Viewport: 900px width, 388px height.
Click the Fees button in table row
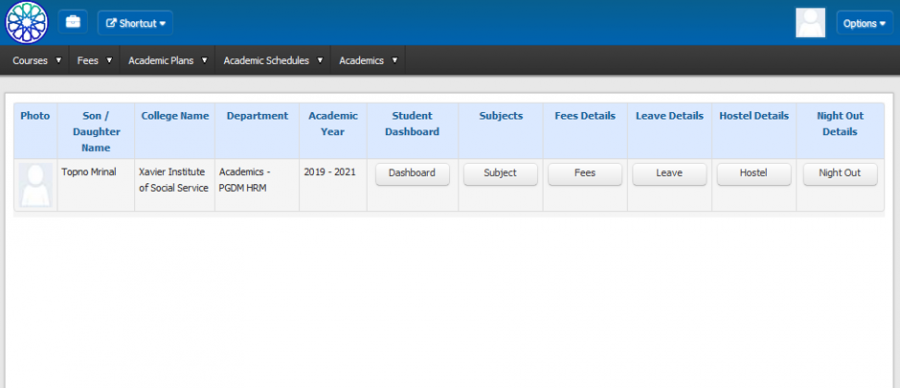click(585, 173)
